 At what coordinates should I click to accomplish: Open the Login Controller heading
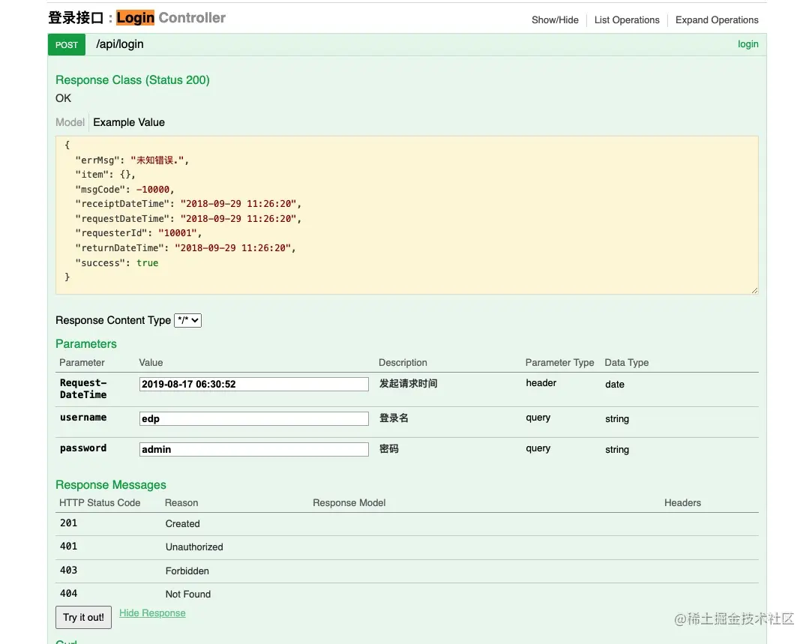(136, 17)
